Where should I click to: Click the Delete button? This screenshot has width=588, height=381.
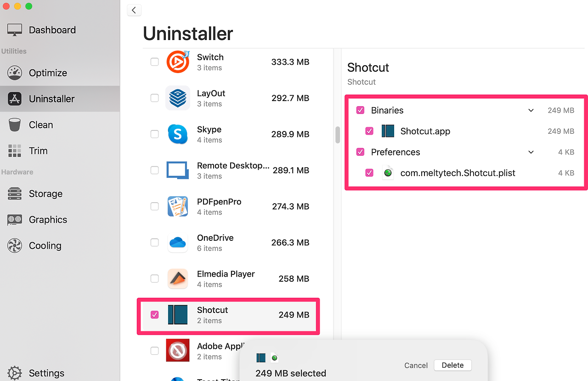pyautogui.click(x=452, y=365)
